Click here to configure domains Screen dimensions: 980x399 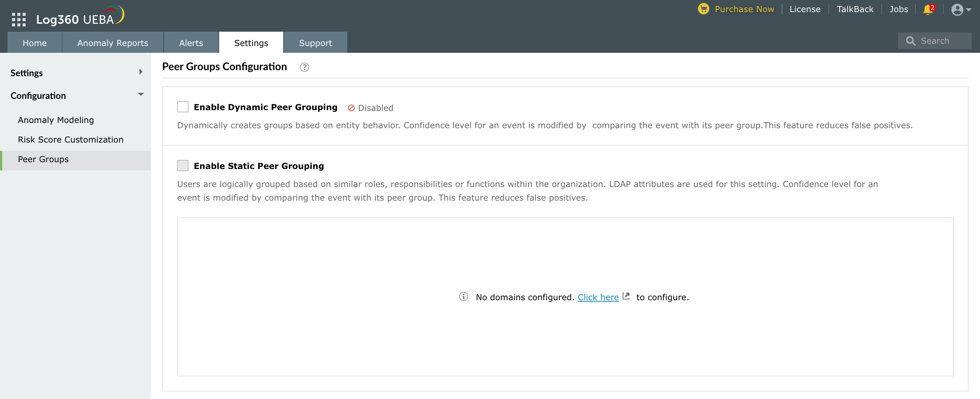[x=599, y=297]
